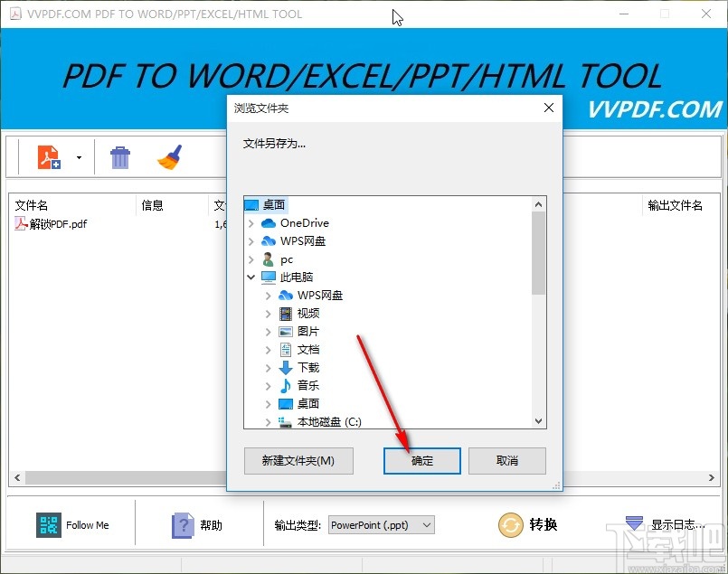Click the Add PDF file icon
The height and width of the screenshot is (574, 728).
point(47,155)
